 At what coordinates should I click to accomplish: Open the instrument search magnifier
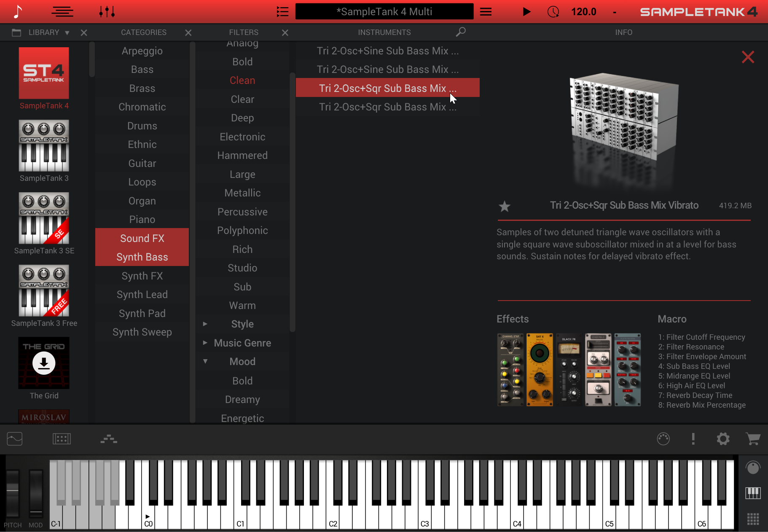(461, 32)
